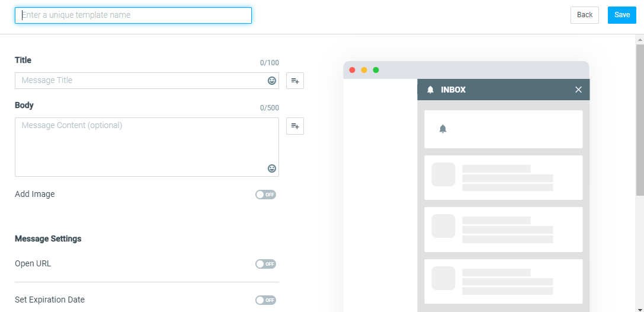Viewport: 644px width, 312px height.
Task: Click the Message Settings heading
Action: tap(48, 238)
